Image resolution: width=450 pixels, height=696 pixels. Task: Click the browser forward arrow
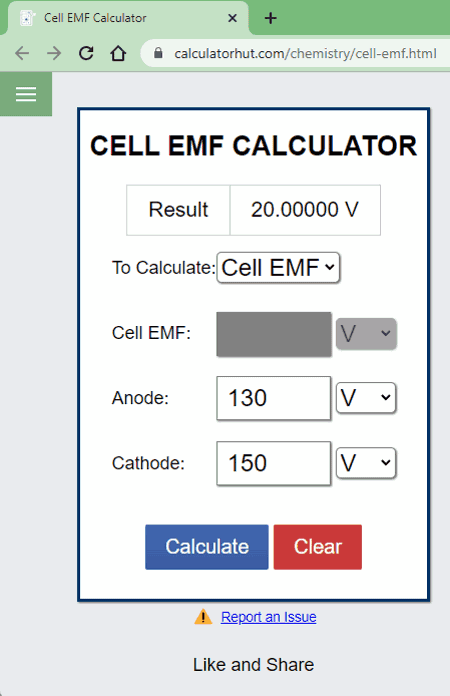pyautogui.click(x=54, y=53)
